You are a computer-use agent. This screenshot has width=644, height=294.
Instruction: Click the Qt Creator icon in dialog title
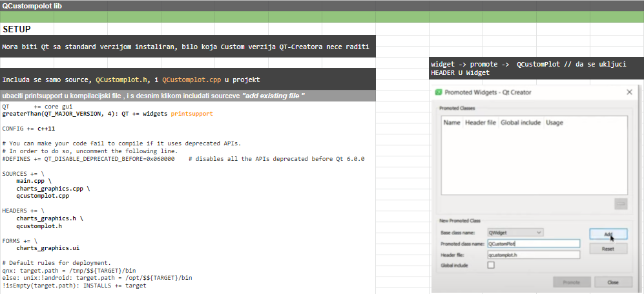click(x=439, y=92)
